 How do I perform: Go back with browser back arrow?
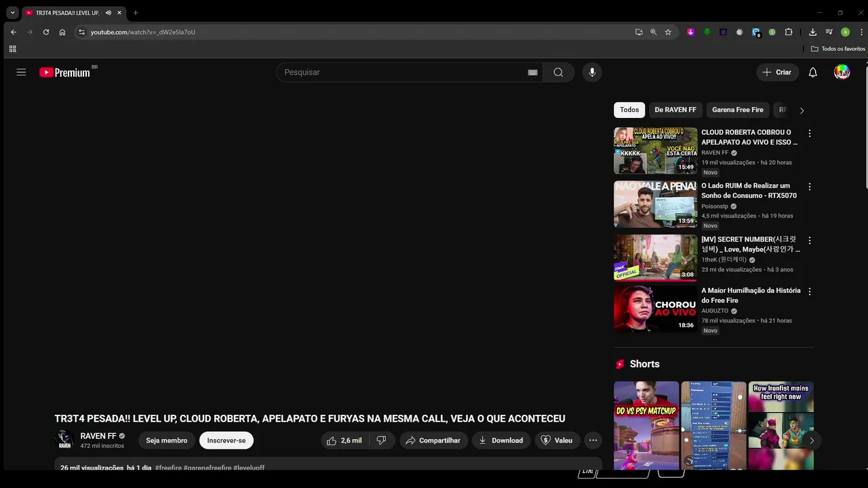pyautogui.click(x=13, y=32)
